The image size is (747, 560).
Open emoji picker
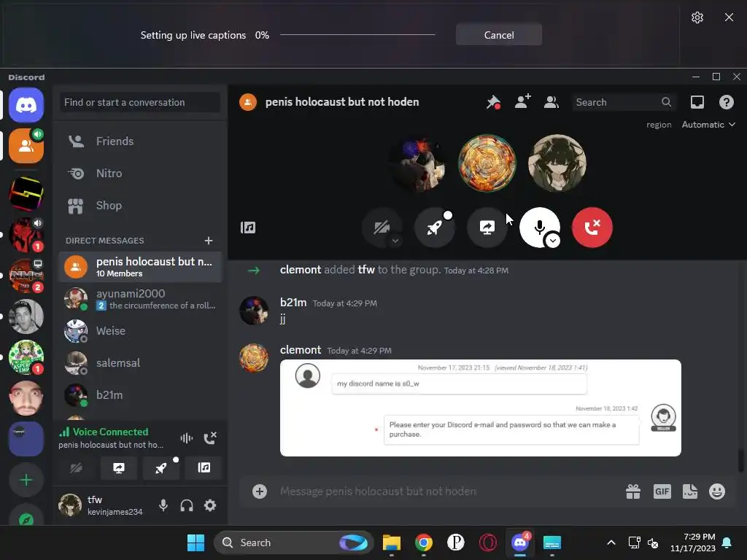tap(717, 491)
